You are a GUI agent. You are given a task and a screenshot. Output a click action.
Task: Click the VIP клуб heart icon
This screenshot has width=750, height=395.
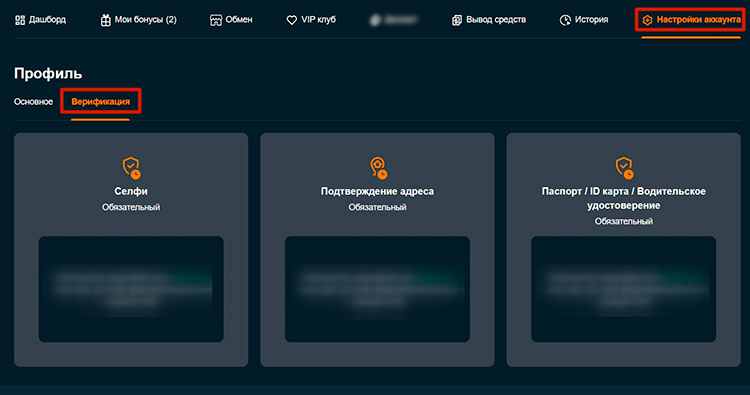click(291, 20)
